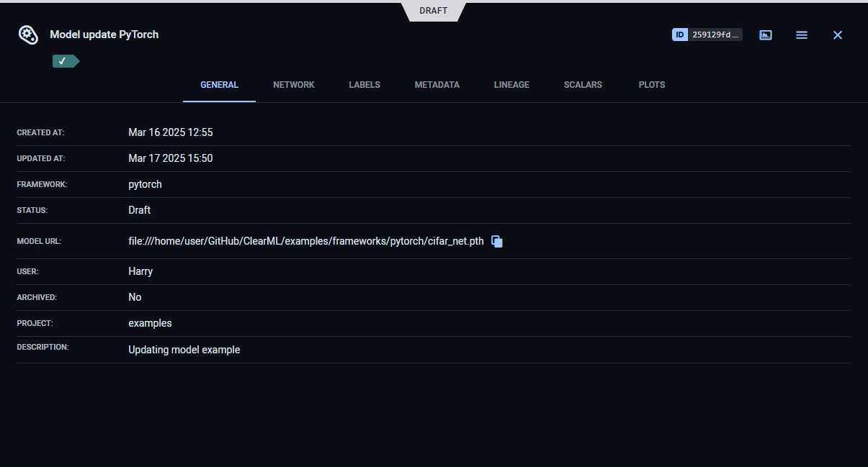Close the model info panel
This screenshot has width=868, height=467.
pyautogui.click(x=837, y=35)
